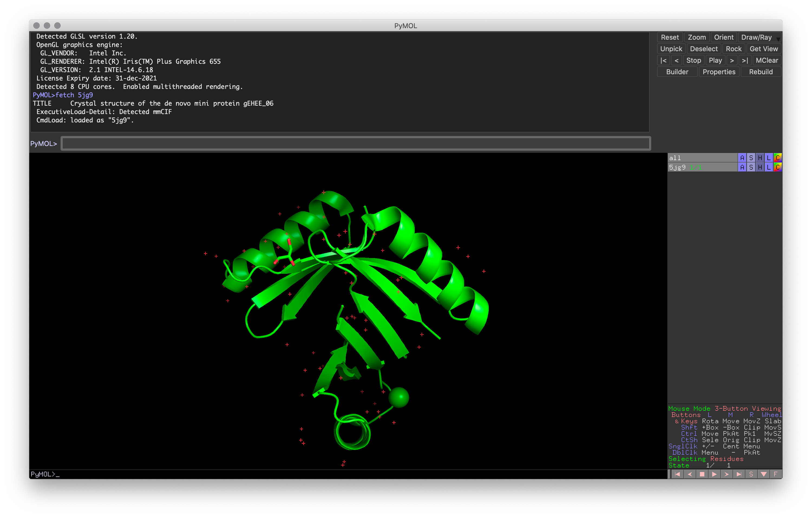The height and width of the screenshot is (518, 812).
Task: Click the internal PyMOL>_ prompt under viewport
Action: tap(45, 474)
